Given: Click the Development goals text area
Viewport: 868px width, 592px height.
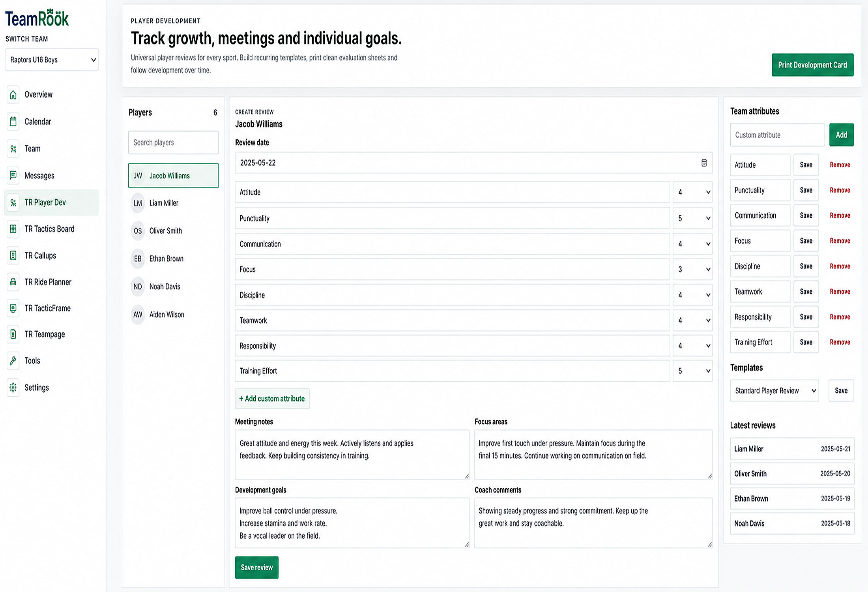Looking at the screenshot, I should 352,523.
